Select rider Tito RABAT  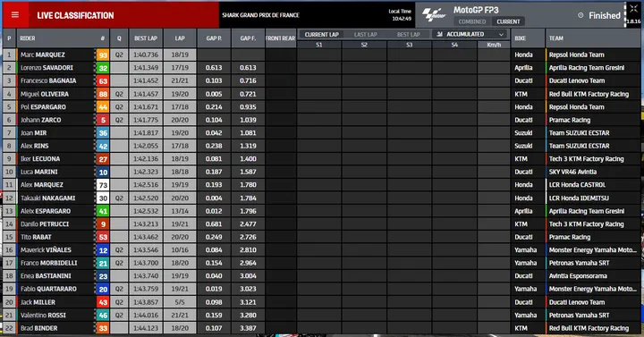click(35, 237)
